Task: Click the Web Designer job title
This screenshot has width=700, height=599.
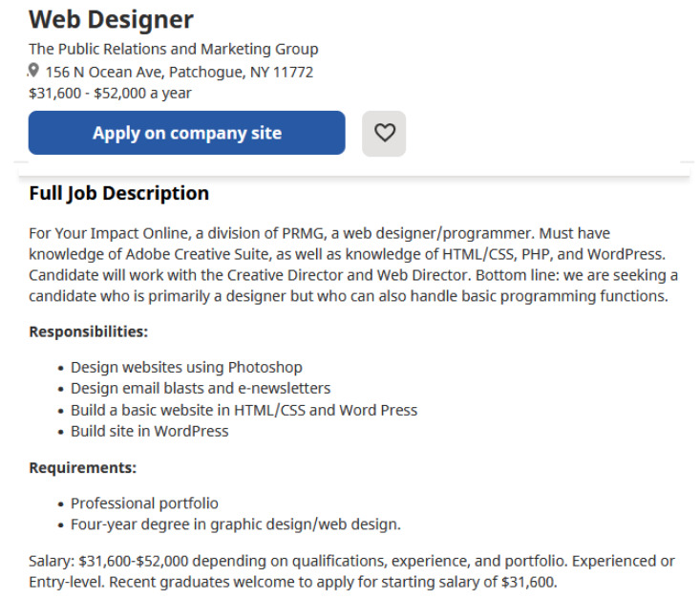Action: tap(111, 19)
